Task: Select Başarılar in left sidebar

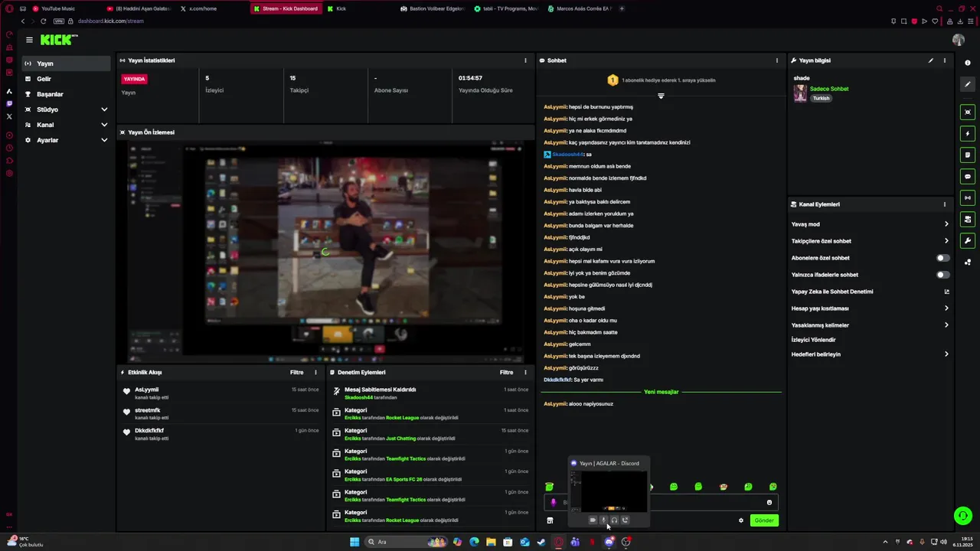Action: (x=67, y=94)
